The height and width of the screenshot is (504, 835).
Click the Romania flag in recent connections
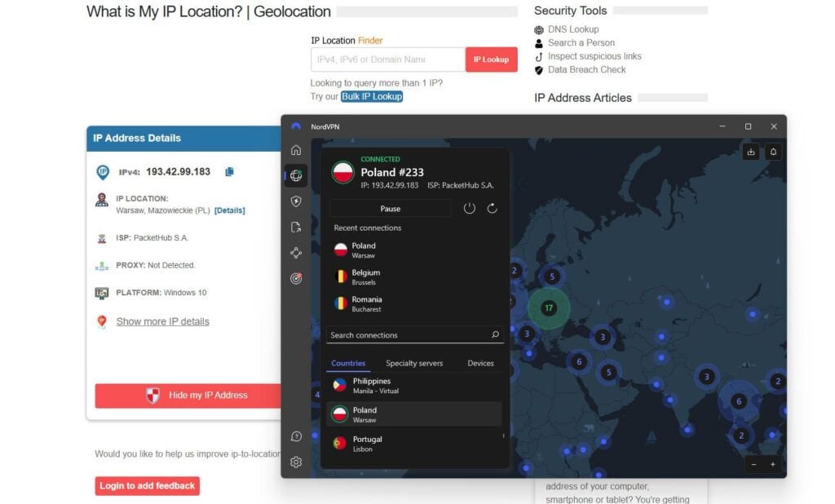tap(341, 303)
